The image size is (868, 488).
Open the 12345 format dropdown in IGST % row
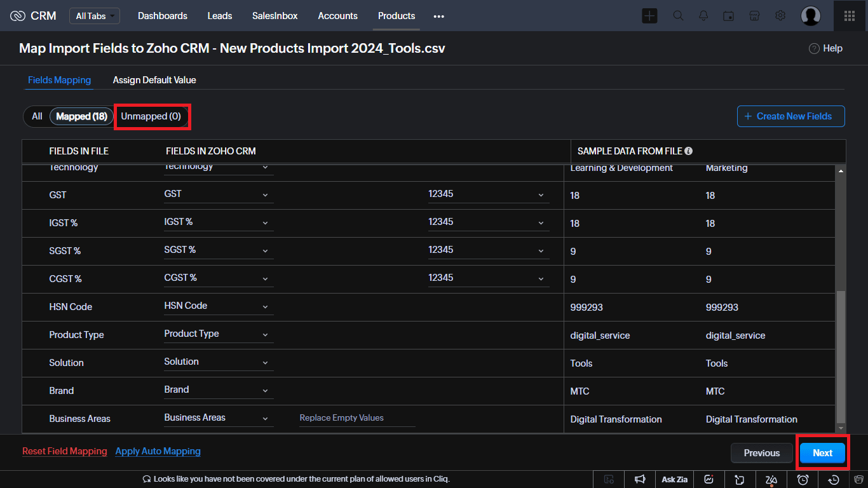tap(489, 222)
